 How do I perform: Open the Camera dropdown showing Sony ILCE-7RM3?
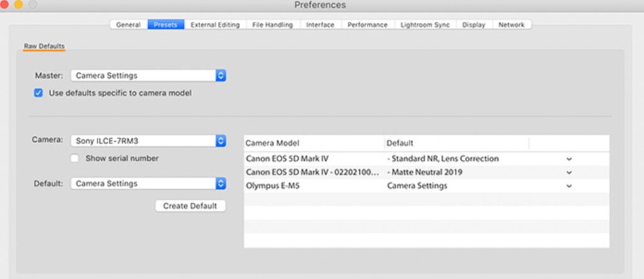click(x=148, y=141)
